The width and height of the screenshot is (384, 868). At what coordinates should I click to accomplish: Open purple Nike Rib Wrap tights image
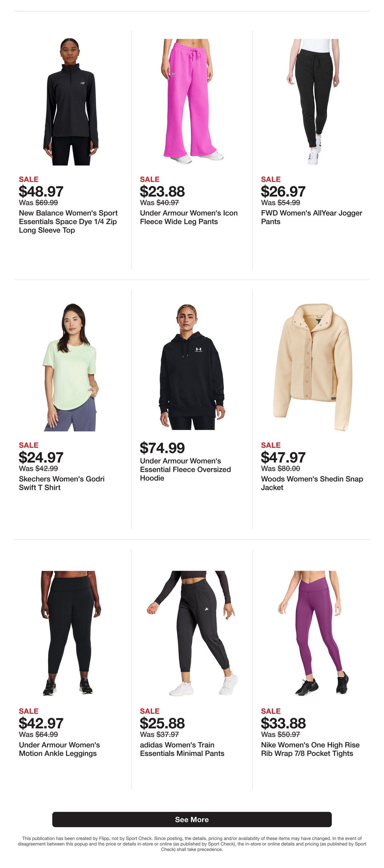coord(313,633)
